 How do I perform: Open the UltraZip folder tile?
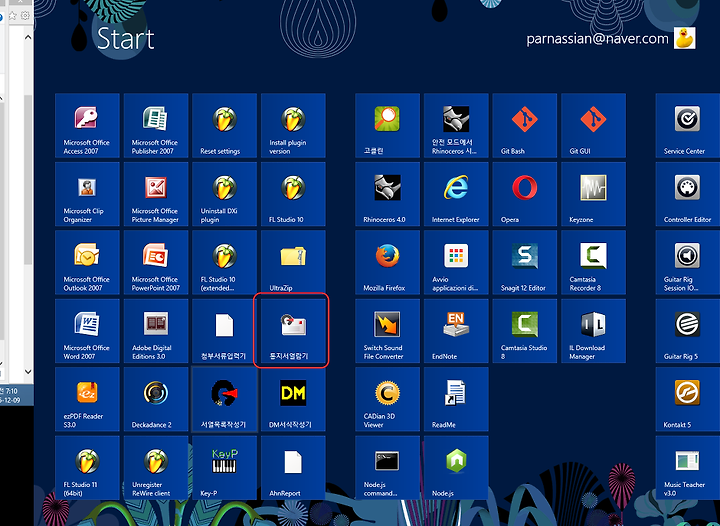click(x=293, y=262)
